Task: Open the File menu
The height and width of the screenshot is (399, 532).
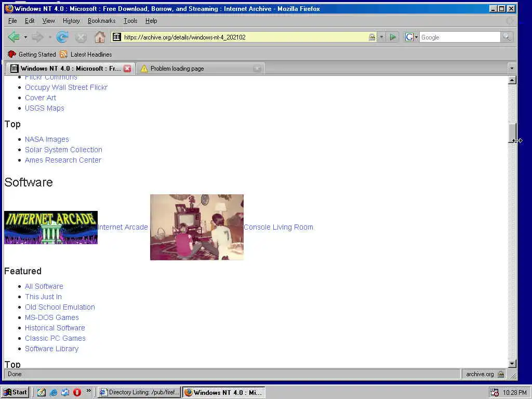Action: pyautogui.click(x=12, y=21)
